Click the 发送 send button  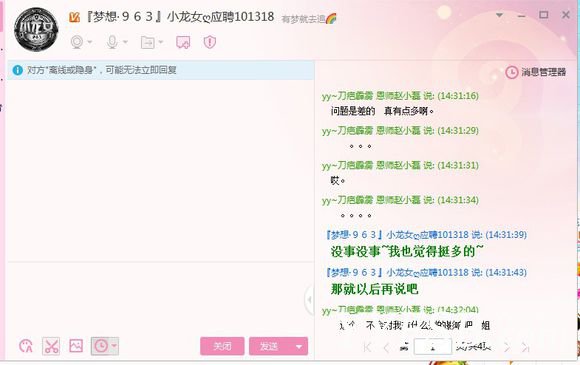pos(270,347)
